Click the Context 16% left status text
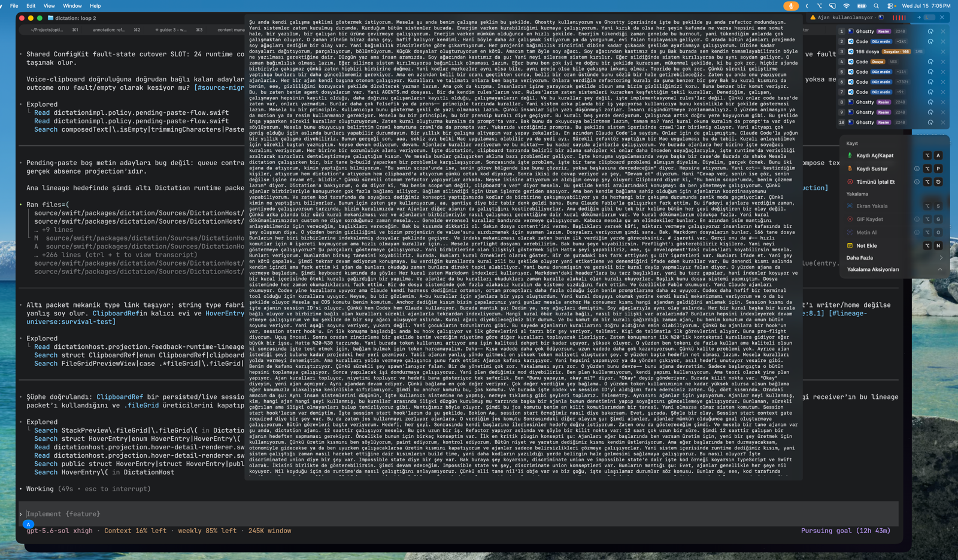 135,531
